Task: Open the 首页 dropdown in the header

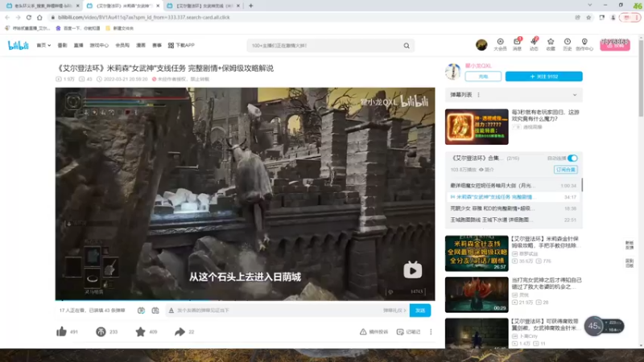Action: pyautogui.click(x=43, y=45)
